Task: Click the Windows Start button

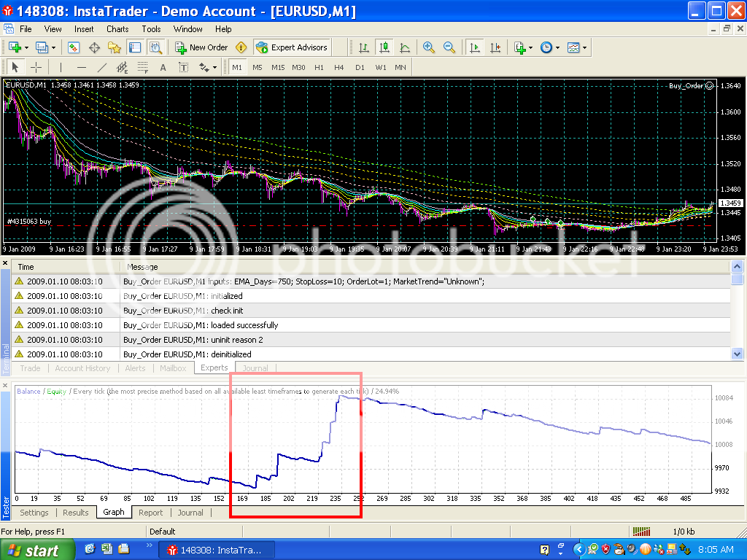Action: click(36, 550)
